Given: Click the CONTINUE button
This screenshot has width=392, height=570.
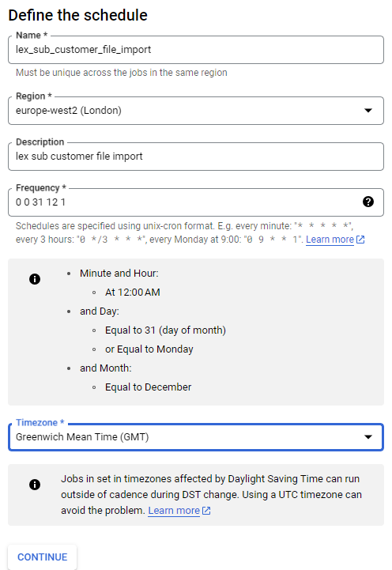Looking at the screenshot, I should (42, 557).
